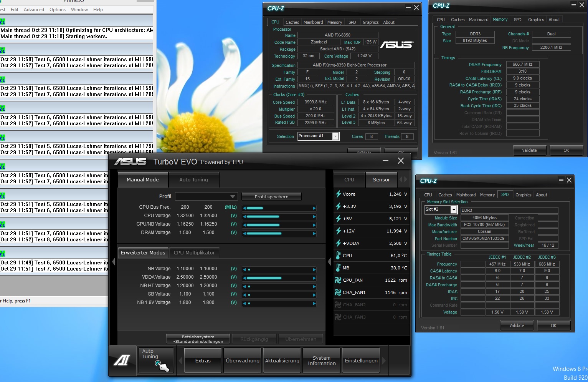Adjust the SB Voltage slider

[x=279, y=295]
